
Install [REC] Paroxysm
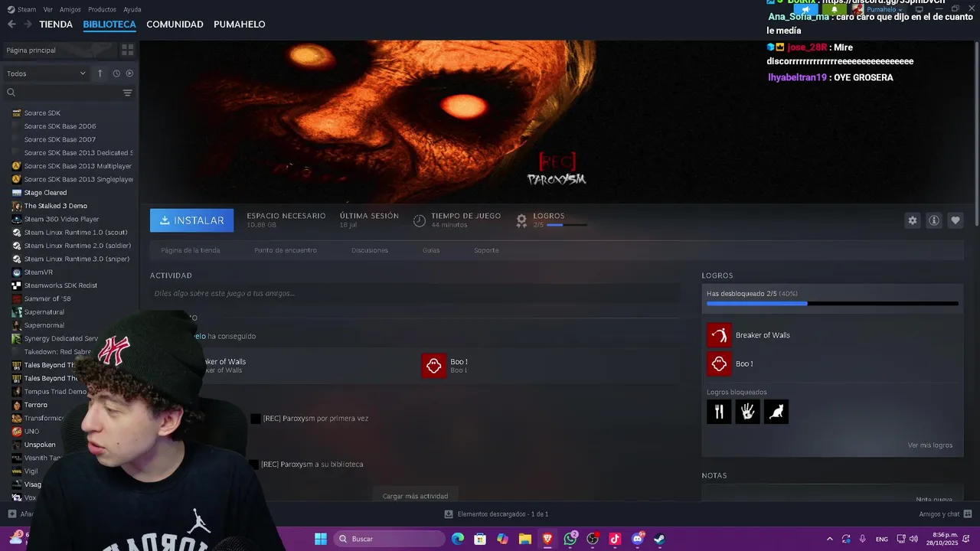[x=192, y=220]
